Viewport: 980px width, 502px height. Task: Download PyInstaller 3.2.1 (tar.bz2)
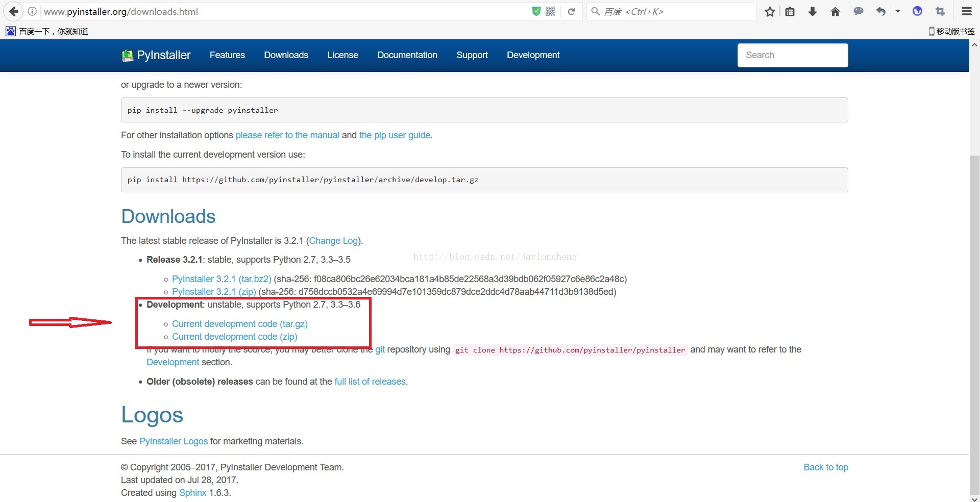click(222, 279)
